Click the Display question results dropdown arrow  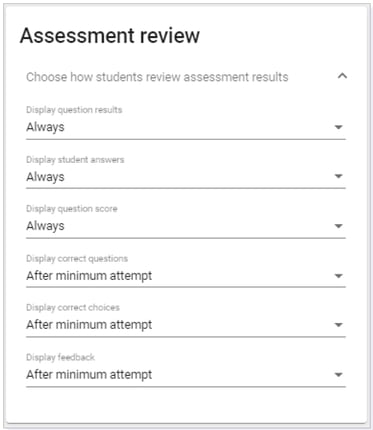338,127
